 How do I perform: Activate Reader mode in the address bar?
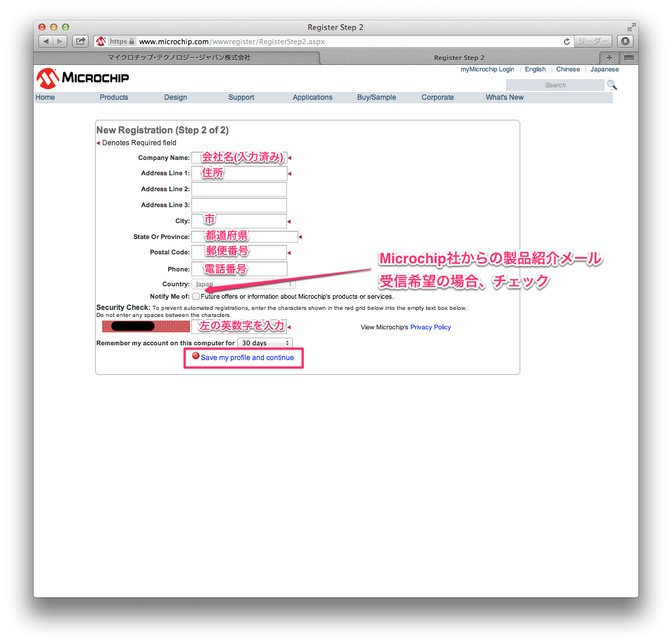pos(592,41)
